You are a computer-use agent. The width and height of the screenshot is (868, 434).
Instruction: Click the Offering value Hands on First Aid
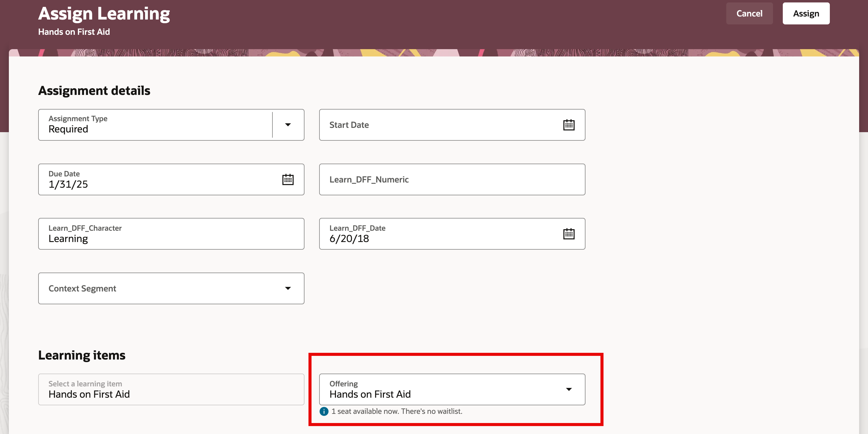(x=370, y=394)
